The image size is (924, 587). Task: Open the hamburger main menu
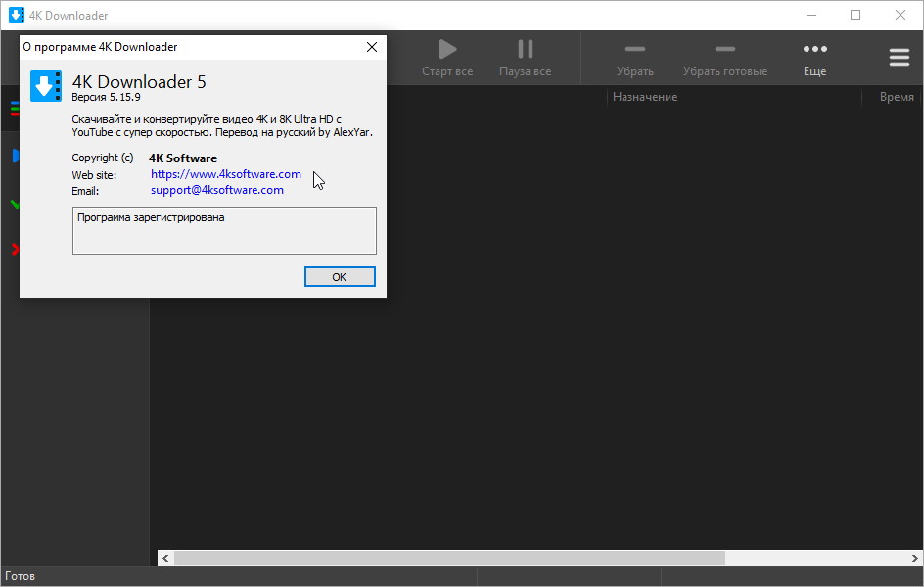[x=900, y=57]
